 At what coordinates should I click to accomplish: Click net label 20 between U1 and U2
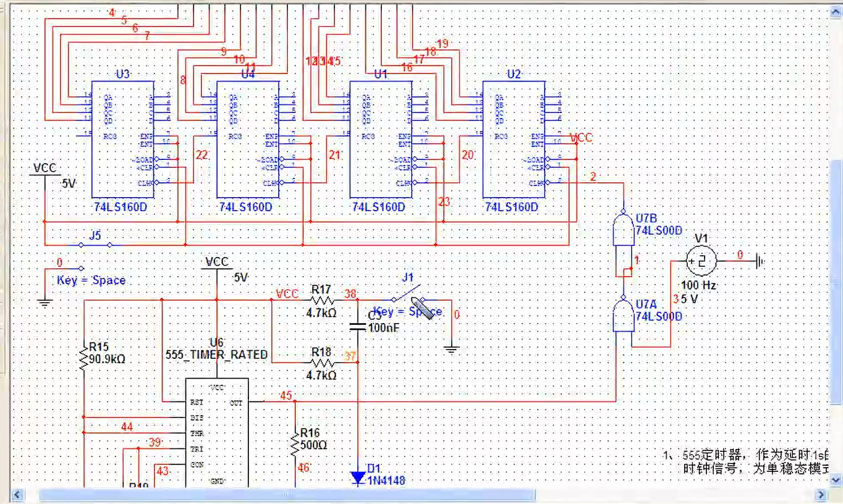click(x=468, y=156)
